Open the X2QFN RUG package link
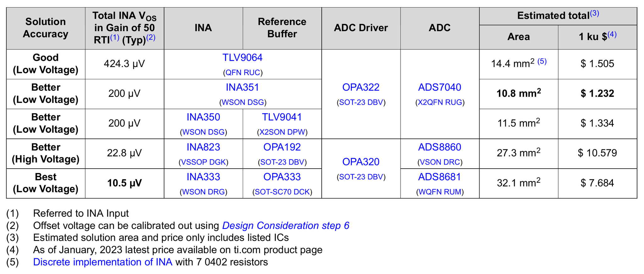 (x=440, y=102)
